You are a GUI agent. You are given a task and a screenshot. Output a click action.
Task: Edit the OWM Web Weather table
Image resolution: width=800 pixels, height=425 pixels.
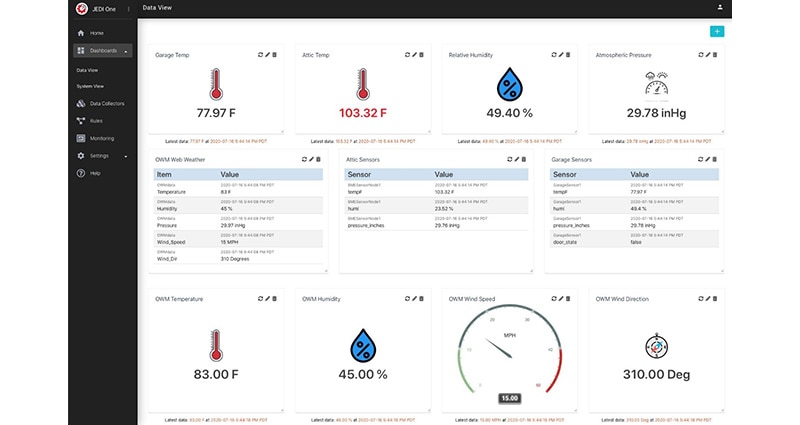pyautogui.click(x=311, y=159)
